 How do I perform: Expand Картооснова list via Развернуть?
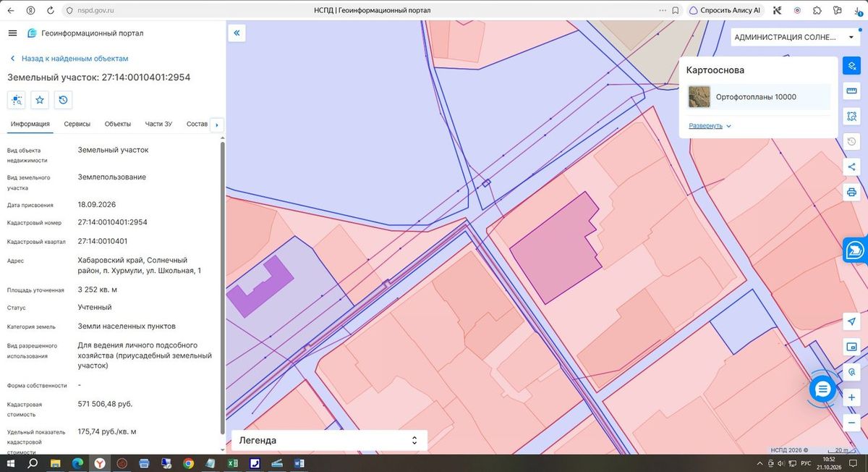710,126
